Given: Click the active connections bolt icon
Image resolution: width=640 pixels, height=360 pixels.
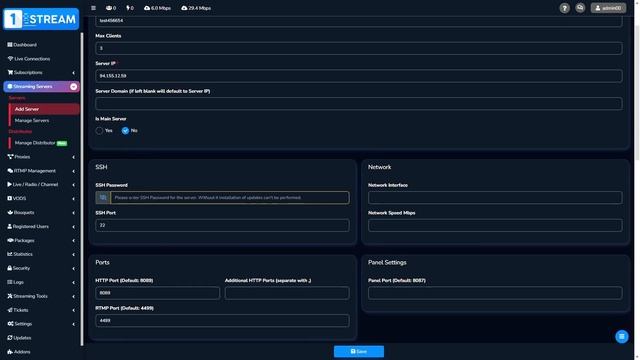Looking at the screenshot, I should 128,8.
